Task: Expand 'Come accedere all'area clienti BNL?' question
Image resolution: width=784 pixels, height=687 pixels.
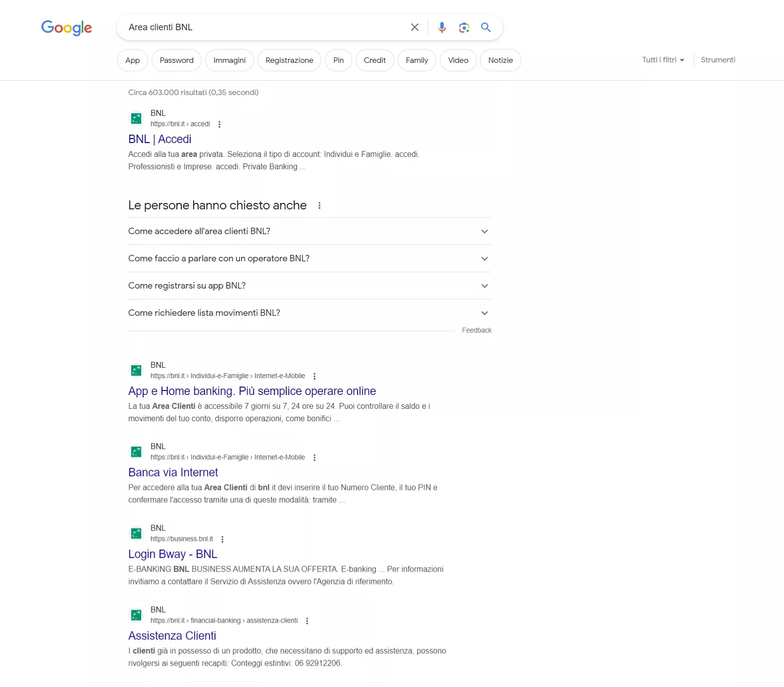Action: 310,231
